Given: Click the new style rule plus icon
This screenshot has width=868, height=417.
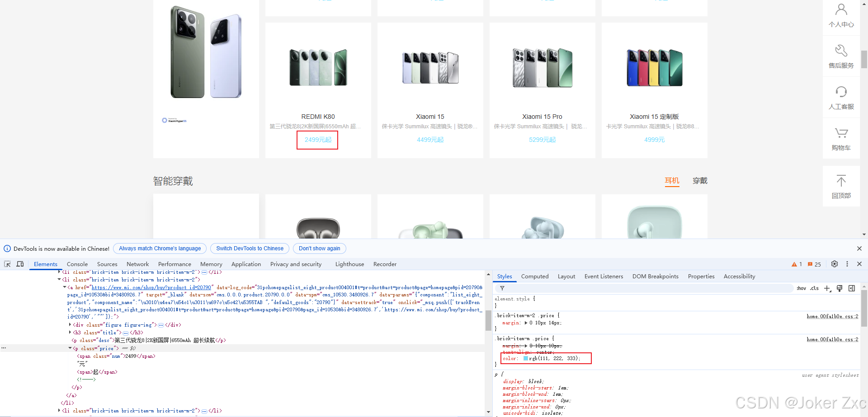Looking at the screenshot, I should (827, 288).
